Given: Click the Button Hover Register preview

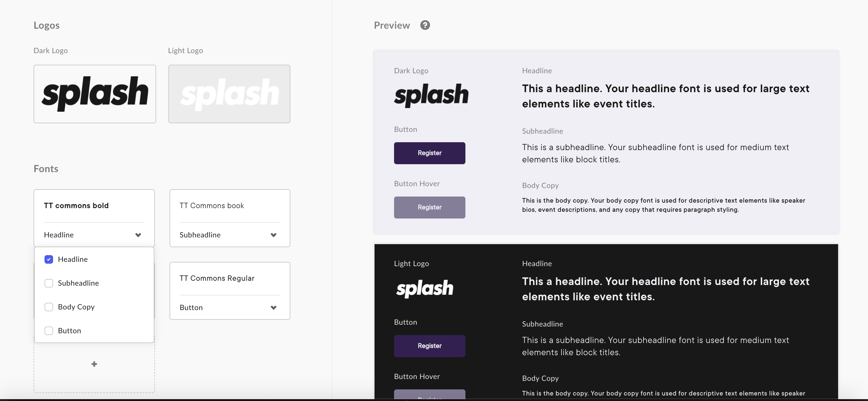Looking at the screenshot, I should 430,208.
